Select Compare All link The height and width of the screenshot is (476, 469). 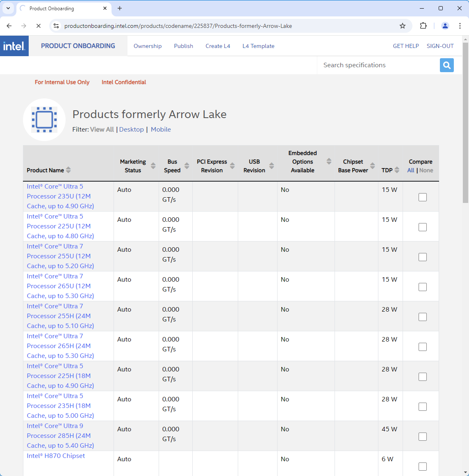coord(410,170)
